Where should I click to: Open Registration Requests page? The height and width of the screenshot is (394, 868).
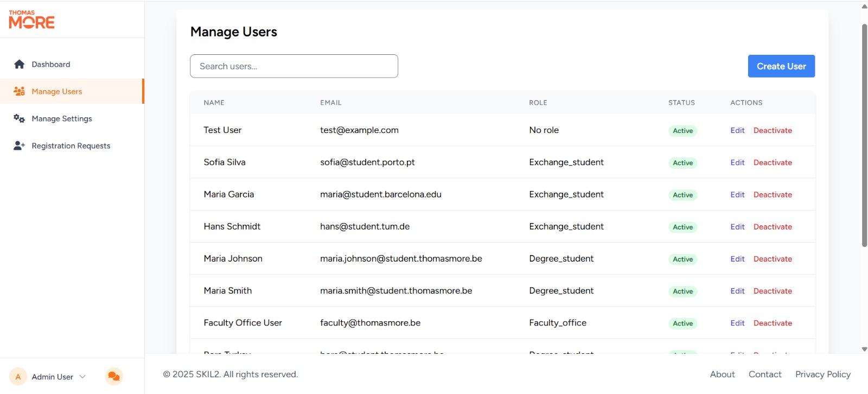(x=72, y=145)
